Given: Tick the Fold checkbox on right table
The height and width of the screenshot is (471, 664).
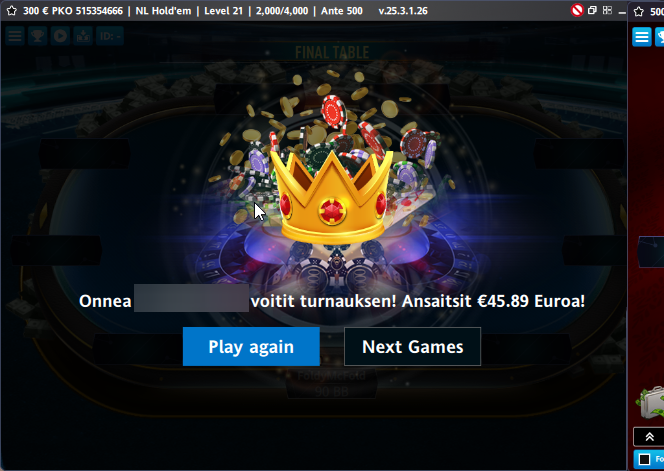Looking at the screenshot, I should [x=645, y=459].
